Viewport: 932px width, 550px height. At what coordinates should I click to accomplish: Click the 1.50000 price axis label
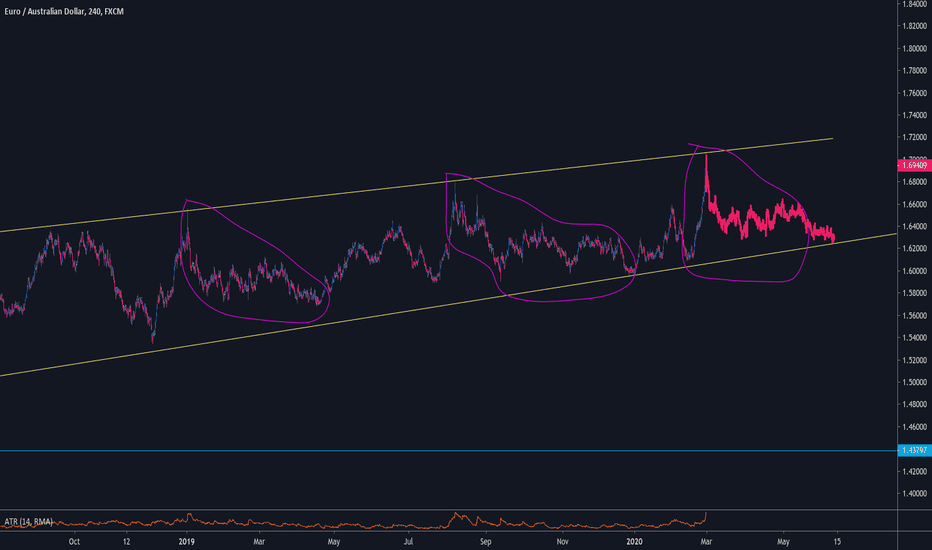coord(915,382)
